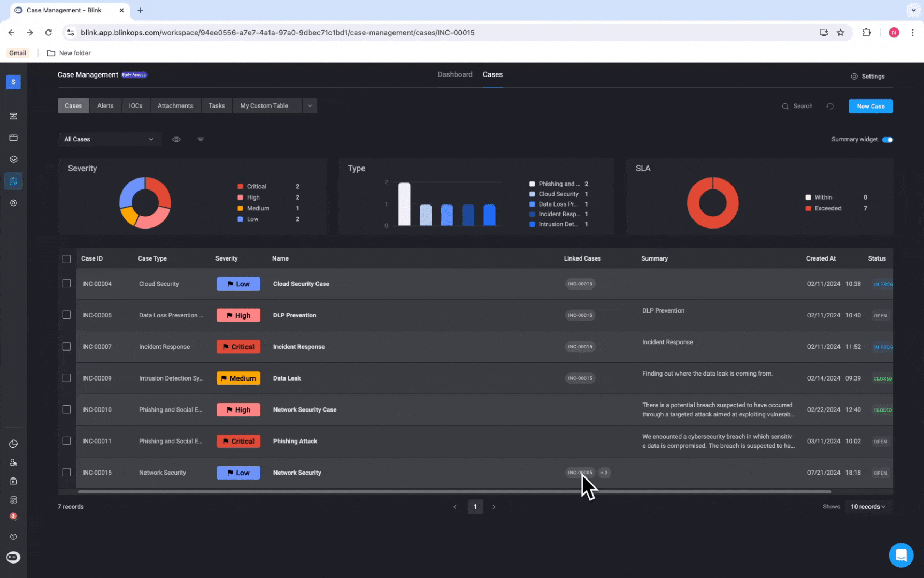Image resolution: width=924 pixels, height=578 pixels.
Task: Open the layers stack sidebar icon
Action: (x=13, y=159)
